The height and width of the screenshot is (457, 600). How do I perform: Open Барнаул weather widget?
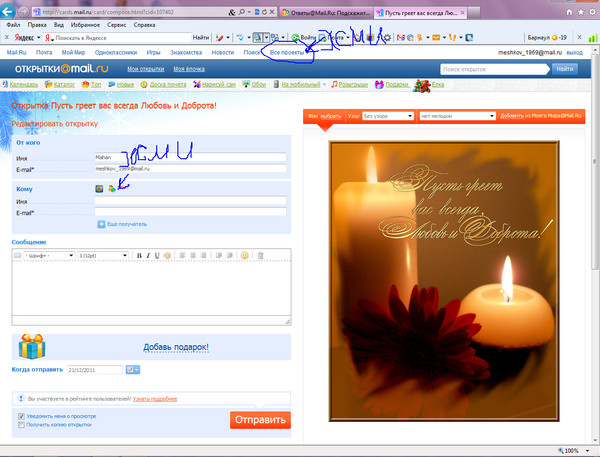coord(547,38)
